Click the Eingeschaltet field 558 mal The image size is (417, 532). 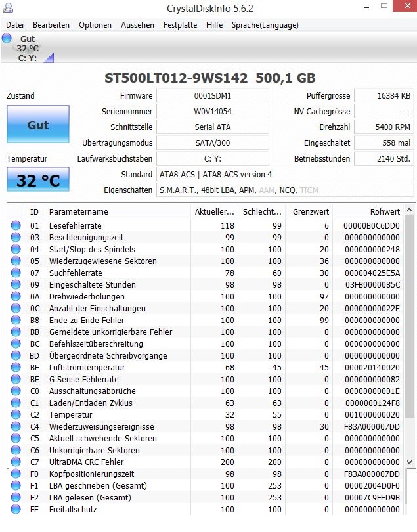pyautogui.click(x=384, y=143)
